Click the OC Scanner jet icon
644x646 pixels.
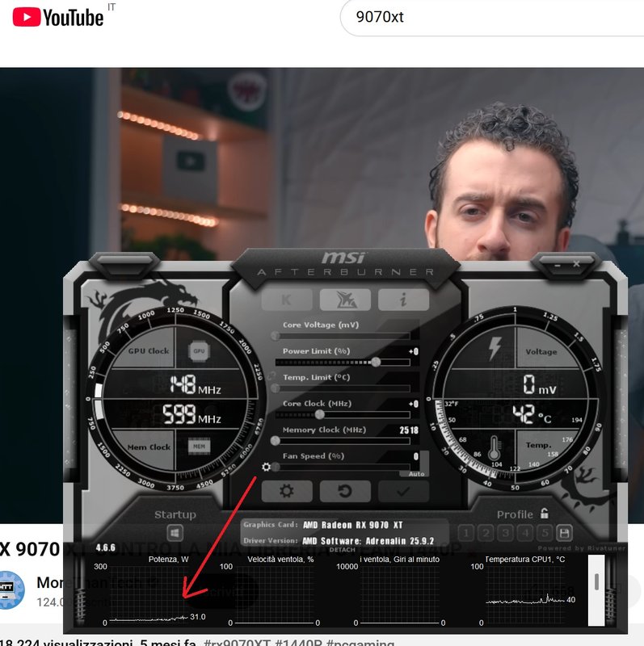345,300
